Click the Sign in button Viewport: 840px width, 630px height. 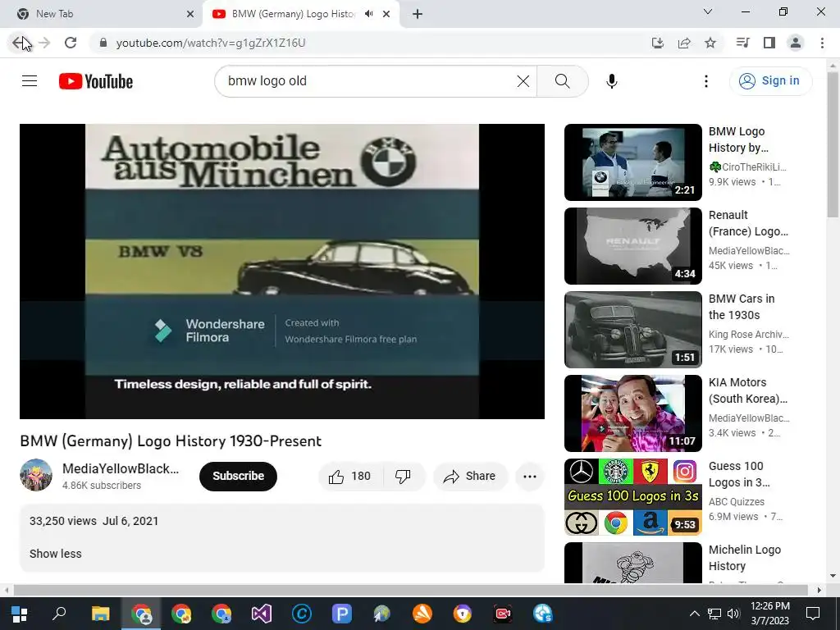[x=770, y=81]
